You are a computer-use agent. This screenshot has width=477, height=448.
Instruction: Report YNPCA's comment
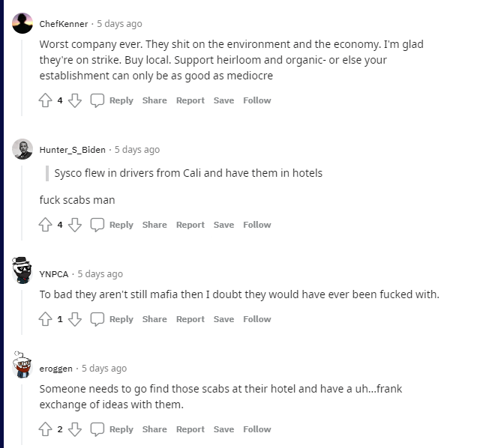[x=190, y=319]
